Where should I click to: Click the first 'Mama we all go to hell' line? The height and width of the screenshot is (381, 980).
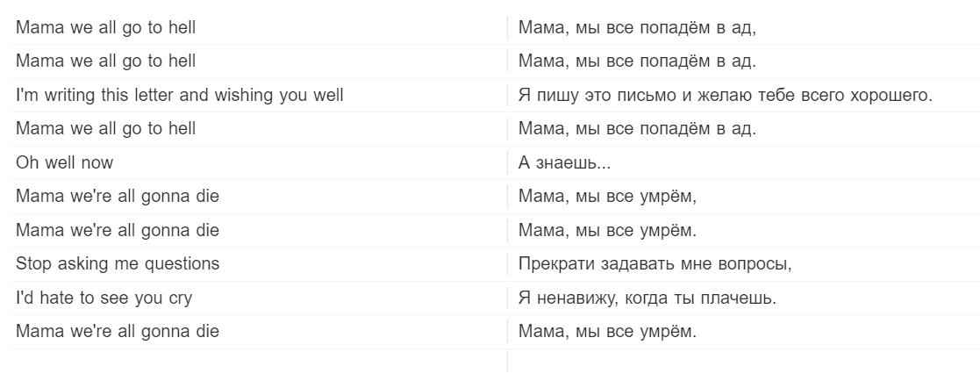(105, 27)
